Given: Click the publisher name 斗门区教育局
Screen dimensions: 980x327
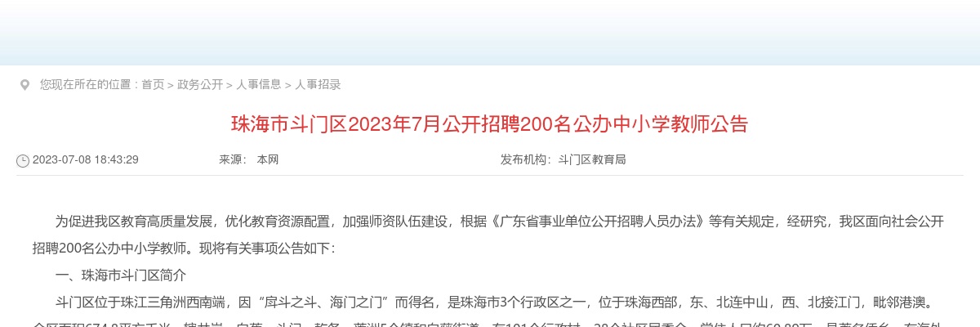Looking at the screenshot, I should (x=592, y=159).
